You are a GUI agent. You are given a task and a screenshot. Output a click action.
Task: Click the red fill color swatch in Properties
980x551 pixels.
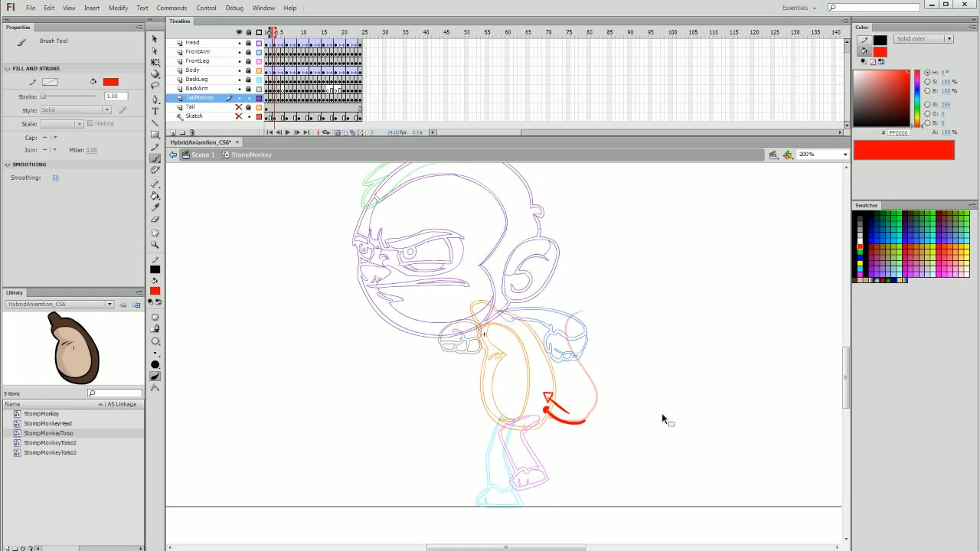(111, 82)
